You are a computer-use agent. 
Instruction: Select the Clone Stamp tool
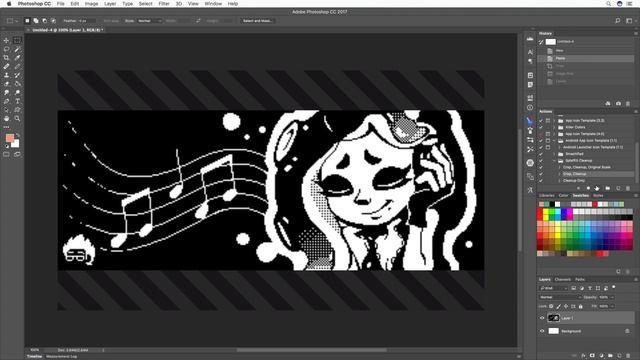6,75
